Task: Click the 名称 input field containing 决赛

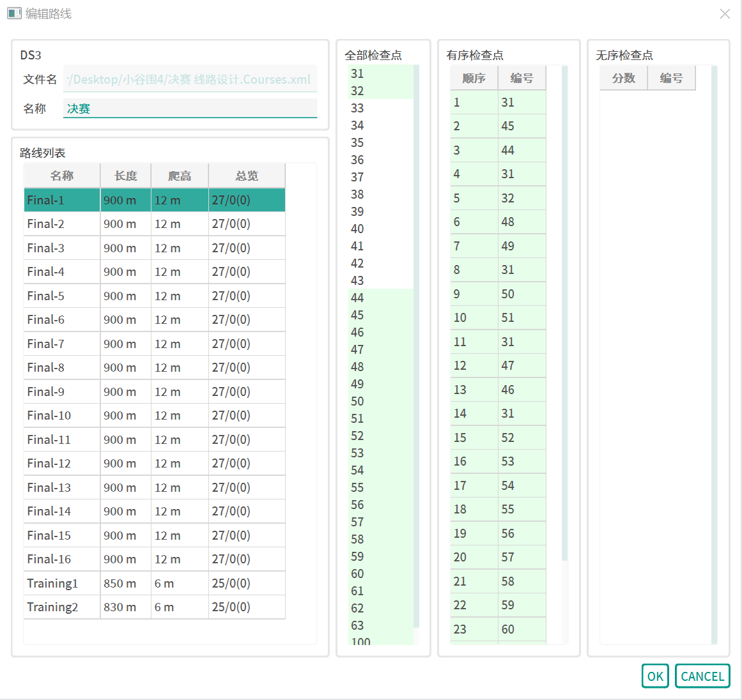Action: (190, 109)
